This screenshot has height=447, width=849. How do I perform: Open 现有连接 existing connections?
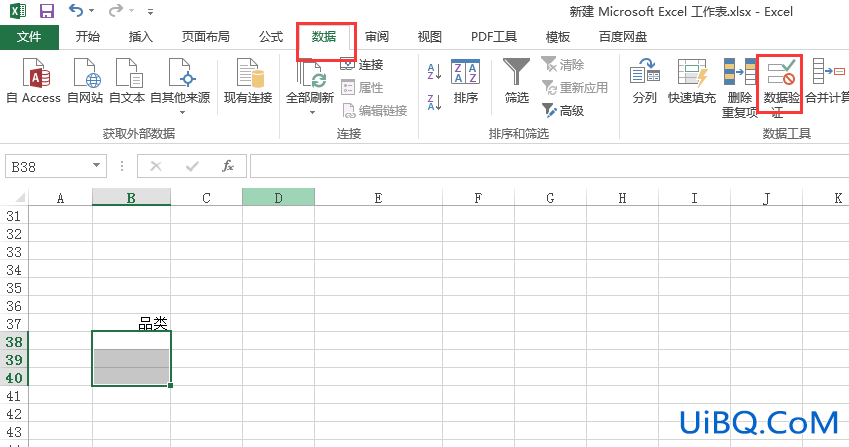(x=248, y=82)
